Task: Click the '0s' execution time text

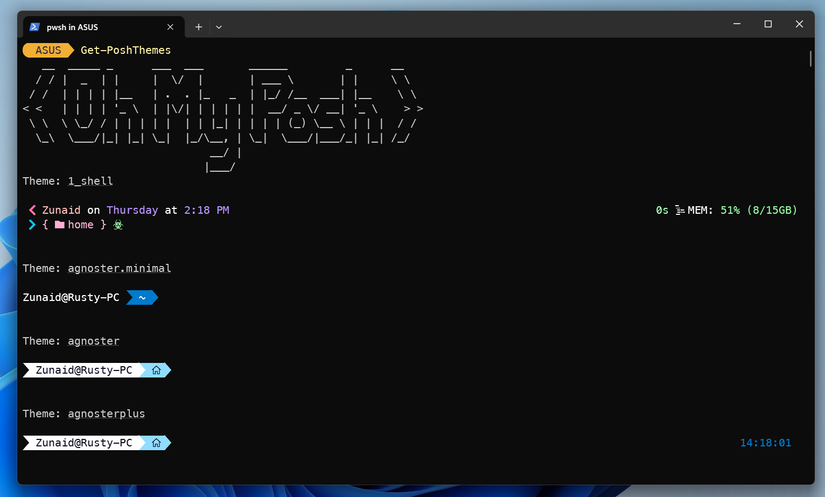Action: coord(662,210)
